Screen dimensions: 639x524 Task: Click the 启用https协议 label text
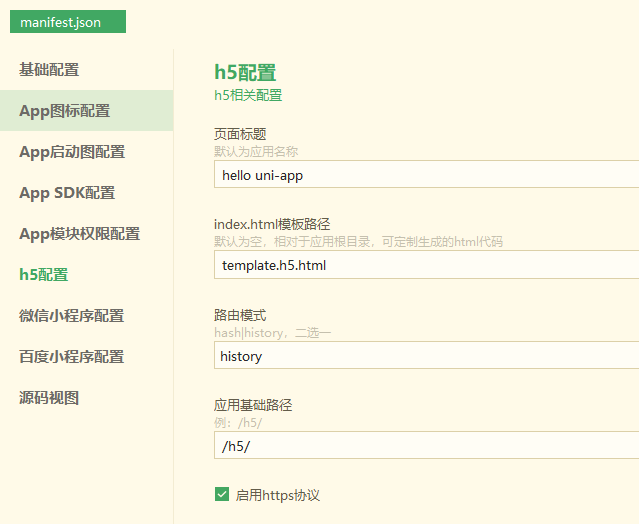pos(277,495)
